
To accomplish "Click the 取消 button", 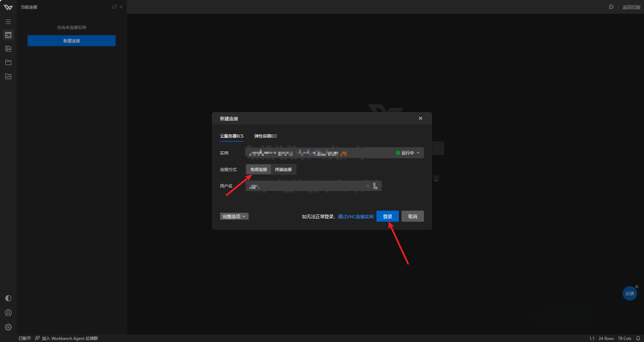I will 413,217.
